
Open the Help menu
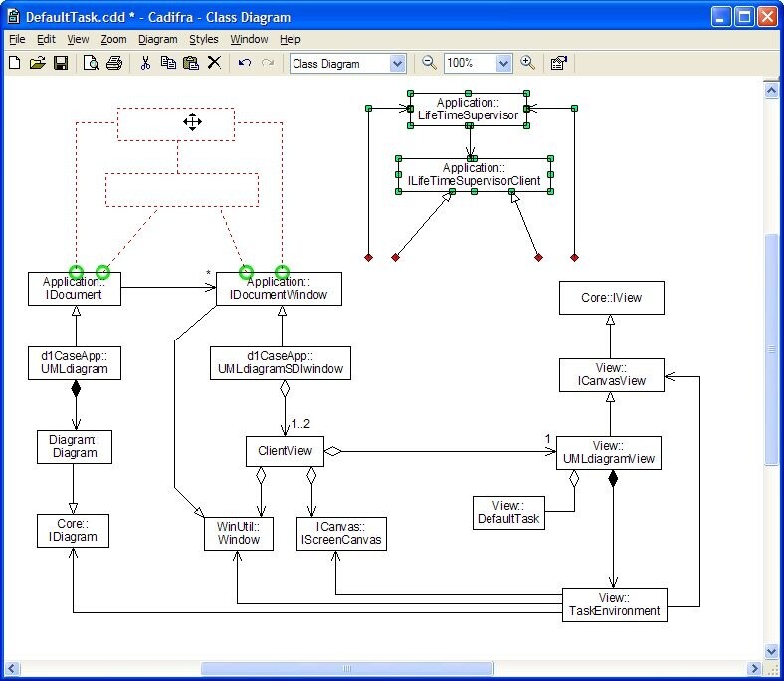tap(290, 39)
